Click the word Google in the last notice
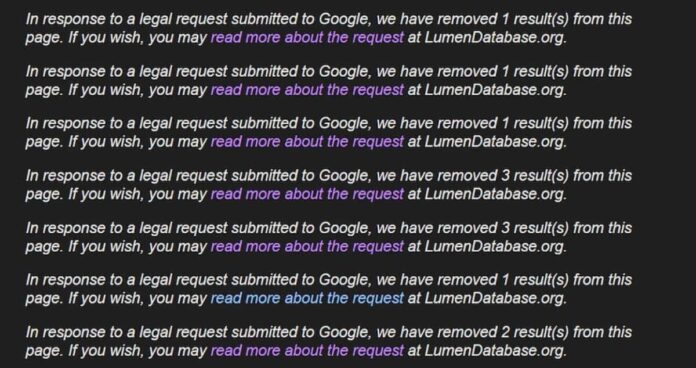This screenshot has height=368, width=696. click(344, 332)
